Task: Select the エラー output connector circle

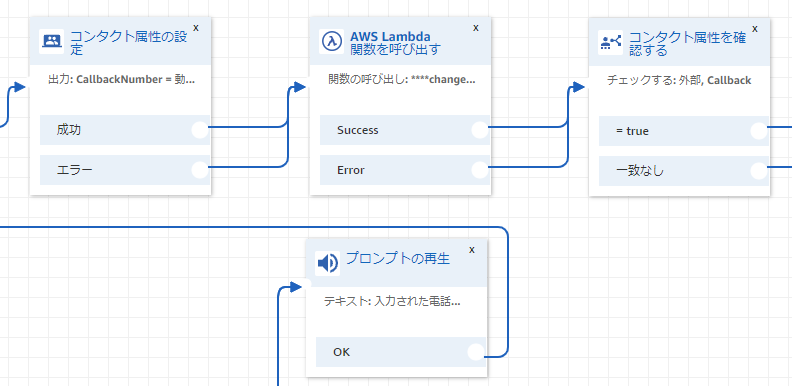Action: coord(201,170)
